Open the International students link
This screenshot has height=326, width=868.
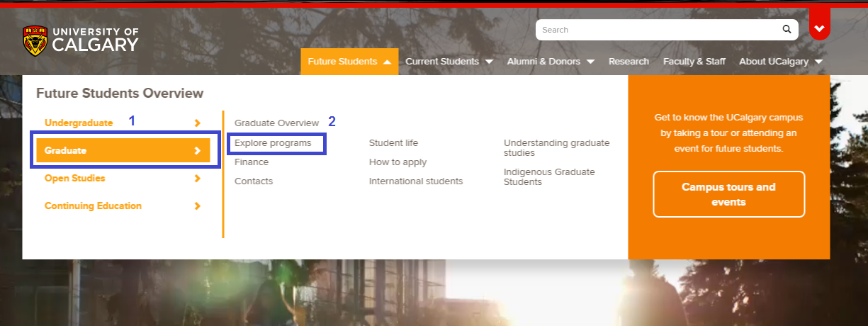[x=415, y=181]
